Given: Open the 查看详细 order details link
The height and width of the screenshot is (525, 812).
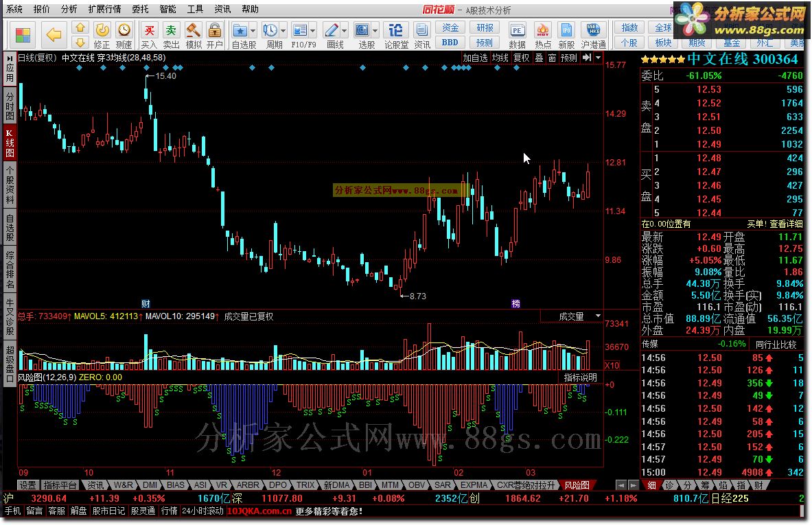Looking at the screenshot, I should click(786, 224).
